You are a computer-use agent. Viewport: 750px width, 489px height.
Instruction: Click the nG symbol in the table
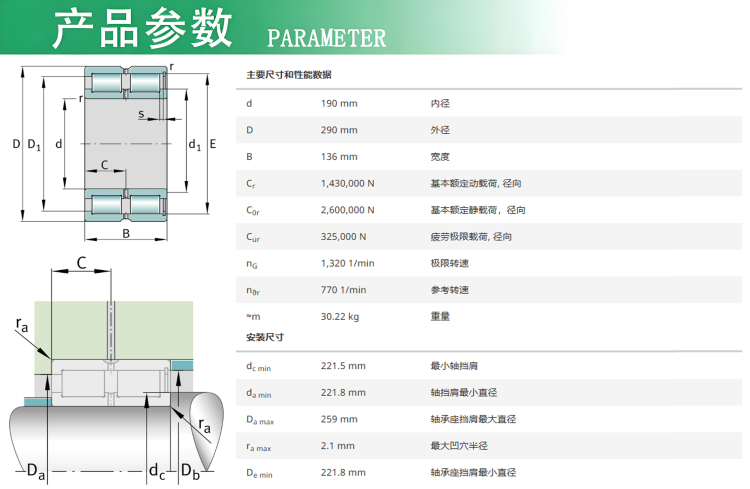click(252, 264)
